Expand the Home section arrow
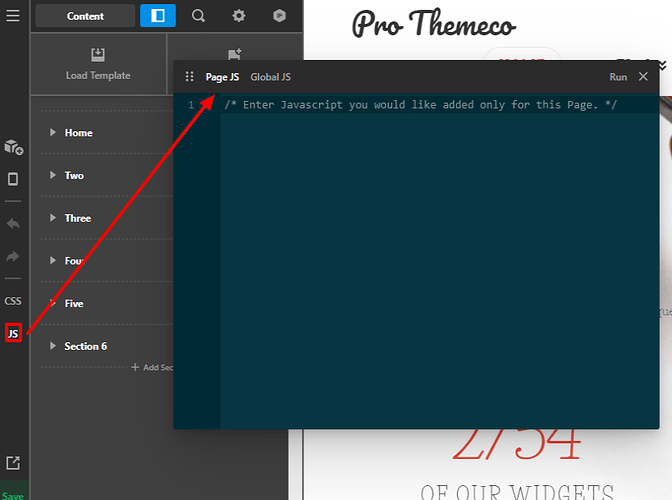The image size is (672, 500). 52,132
